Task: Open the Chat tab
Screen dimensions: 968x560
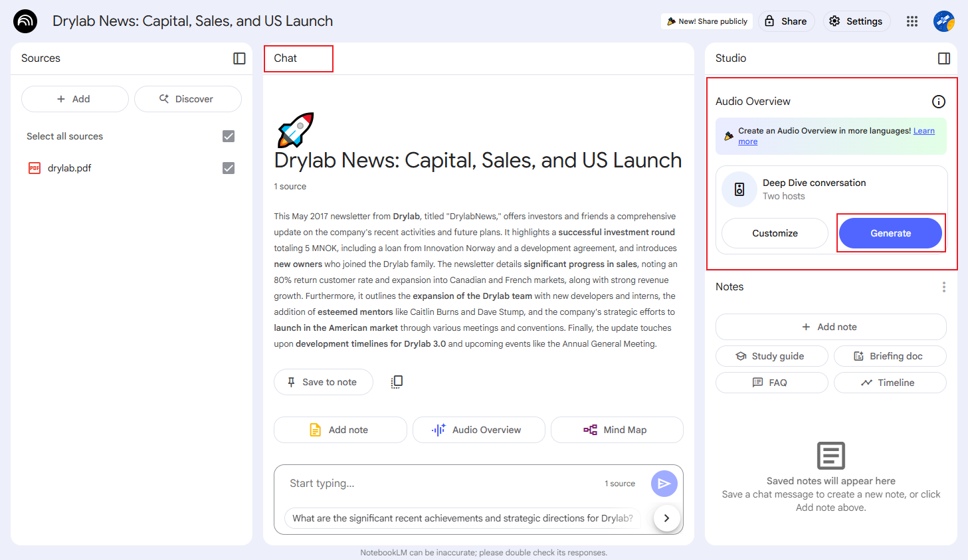Action: tap(286, 58)
